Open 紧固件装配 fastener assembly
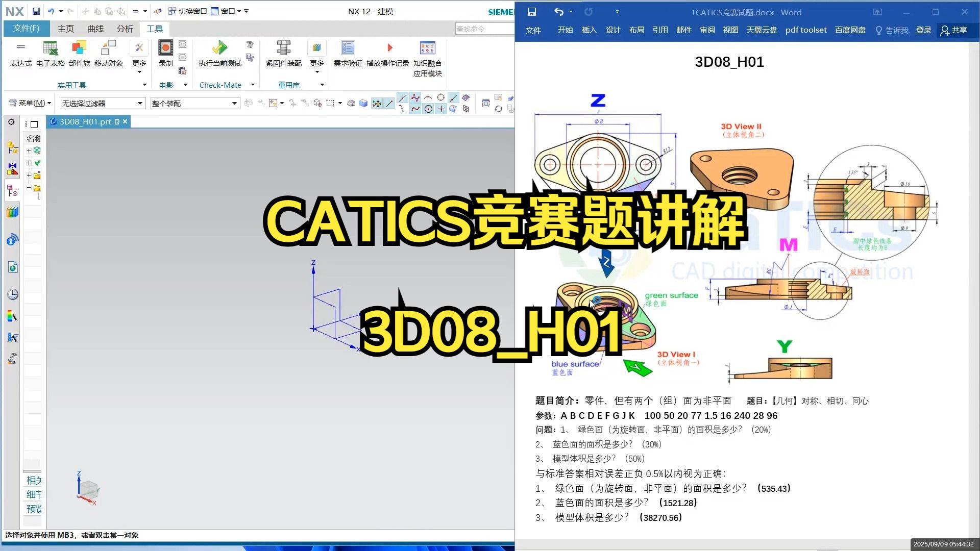 (283, 54)
